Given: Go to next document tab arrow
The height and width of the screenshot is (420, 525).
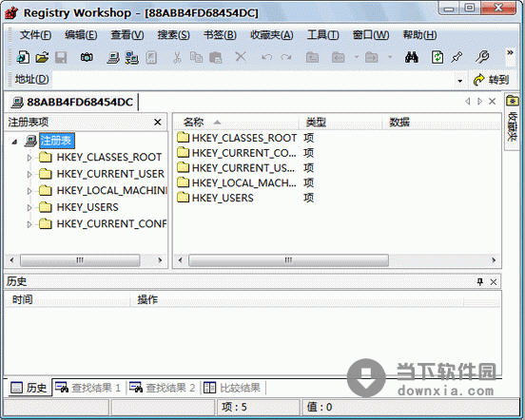Looking at the screenshot, I should click(479, 101).
